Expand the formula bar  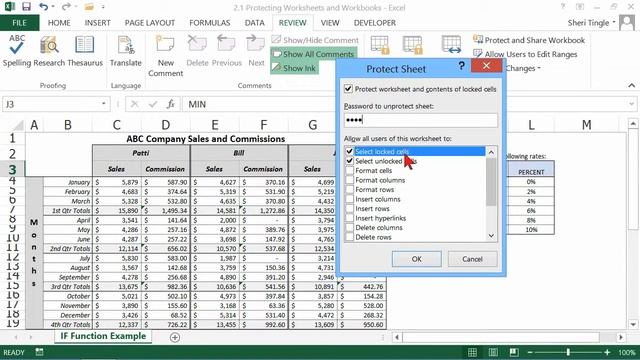(x=631, y=104)
